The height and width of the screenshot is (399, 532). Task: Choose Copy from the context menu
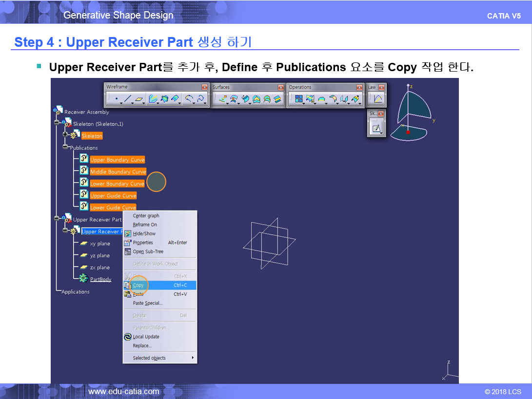pyautogui.click(x=138, y=285)
